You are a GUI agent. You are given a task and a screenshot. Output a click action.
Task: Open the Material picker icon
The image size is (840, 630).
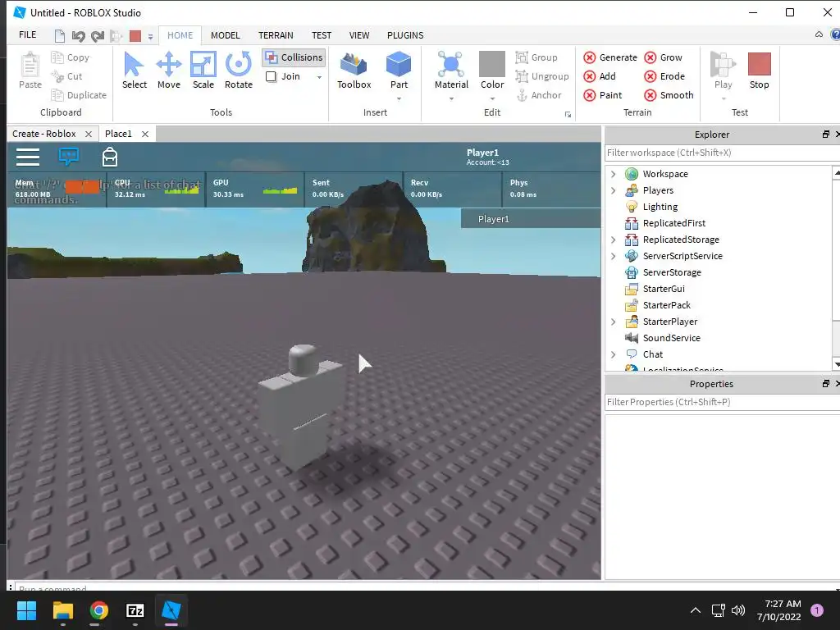[451, 64]
